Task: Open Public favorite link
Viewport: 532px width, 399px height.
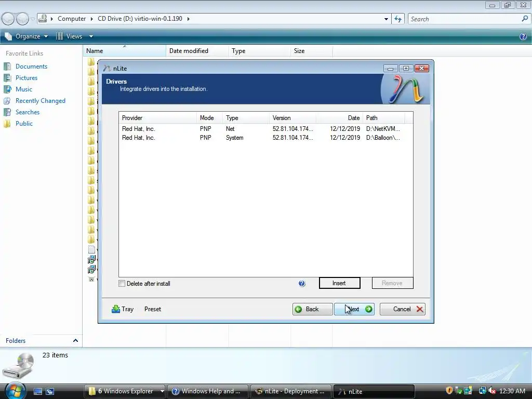Action: coord(24,124)
